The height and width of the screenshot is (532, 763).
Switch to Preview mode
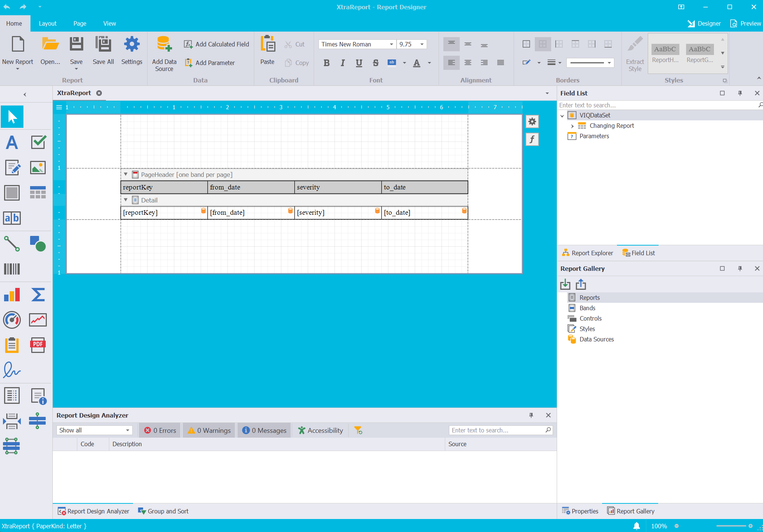coord(746,23)
